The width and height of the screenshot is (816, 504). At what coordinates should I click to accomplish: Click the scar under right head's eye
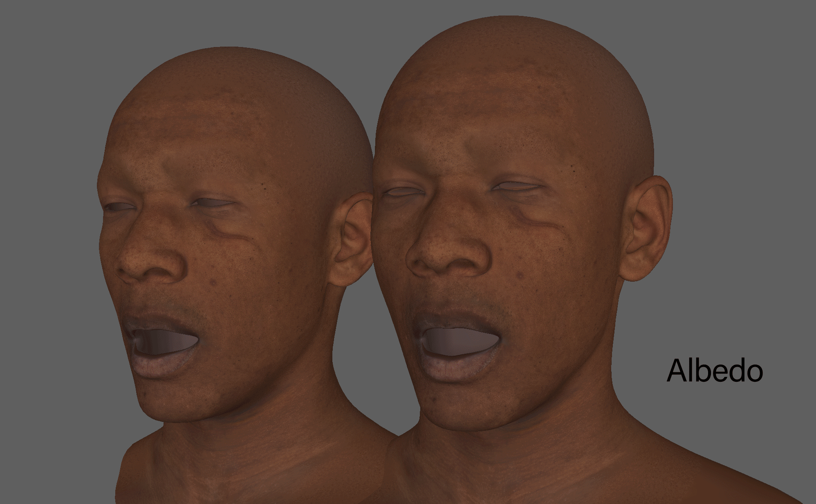click(x=534, y=222)
